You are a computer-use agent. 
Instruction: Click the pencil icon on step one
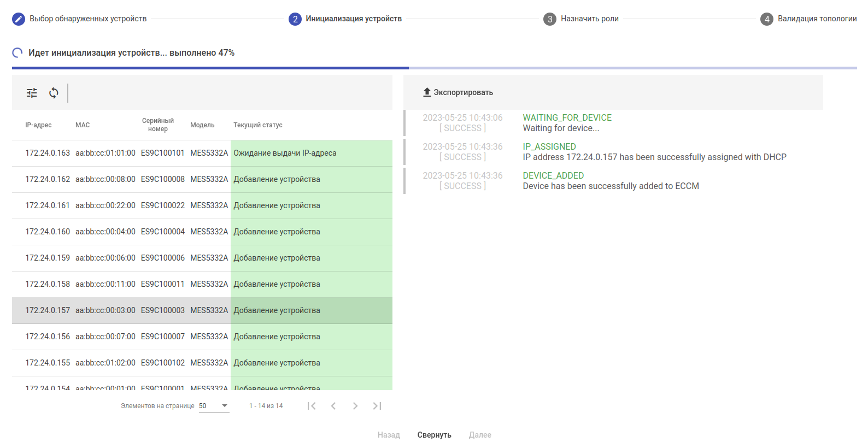coord(19,19)
